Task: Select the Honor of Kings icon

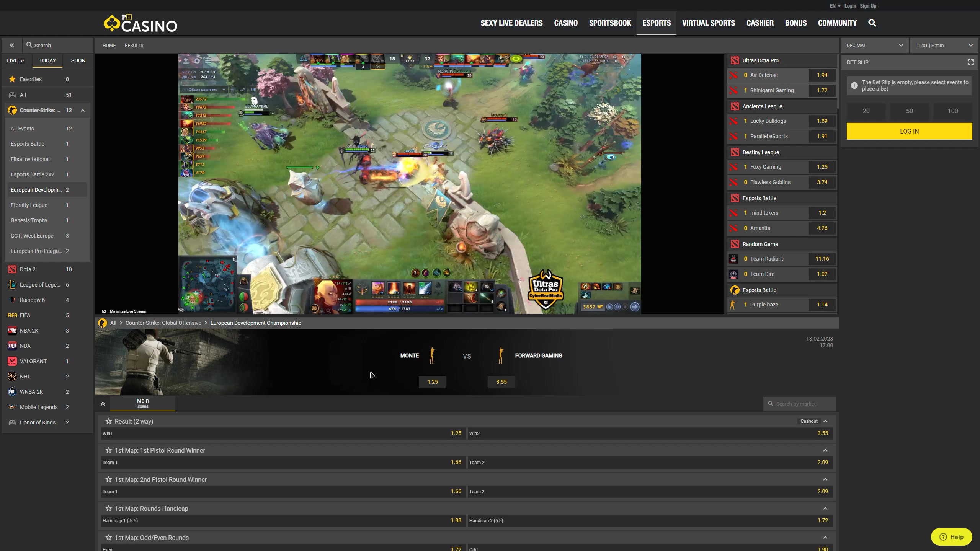Action: tap(12, 422)
